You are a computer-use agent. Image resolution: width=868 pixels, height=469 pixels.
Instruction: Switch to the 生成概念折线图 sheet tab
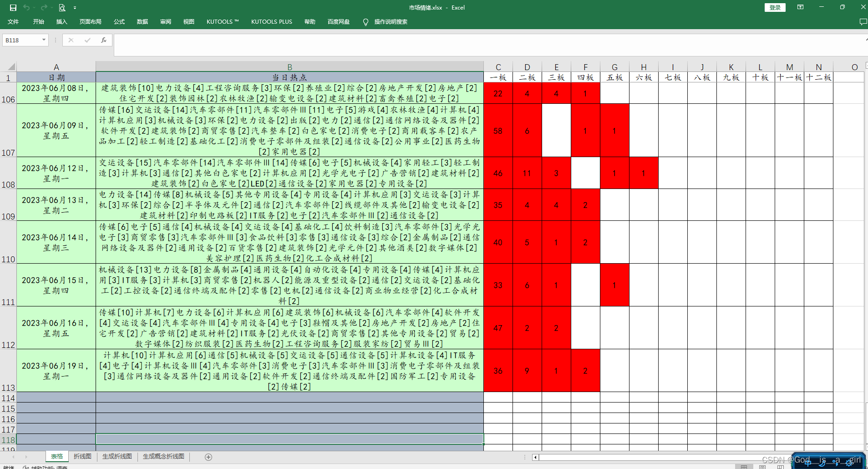(x=163, y=456)
